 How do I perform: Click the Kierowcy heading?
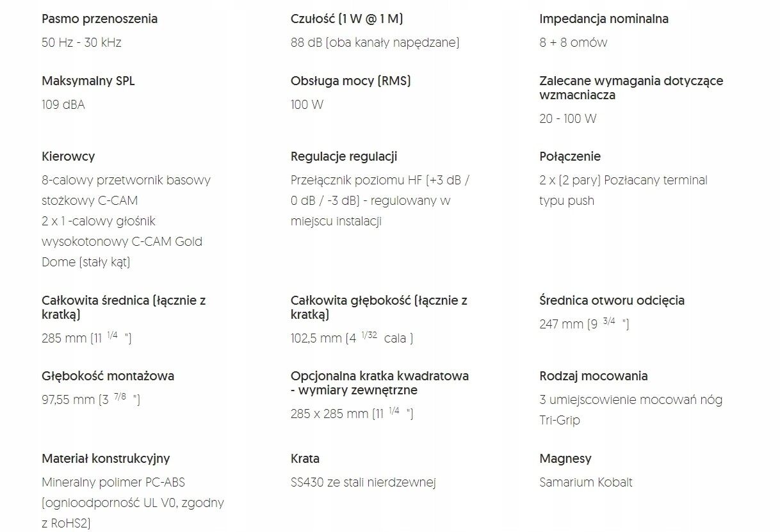click(68, 156)
